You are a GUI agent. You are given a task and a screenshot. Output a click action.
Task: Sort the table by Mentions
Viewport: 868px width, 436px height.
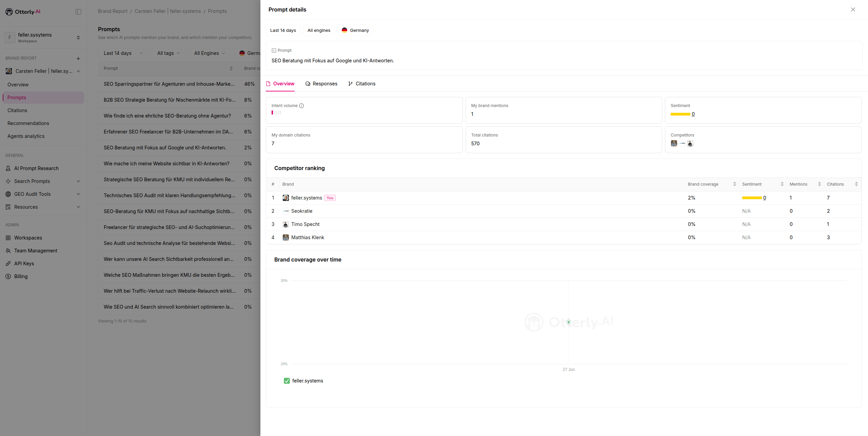(819, 184)
